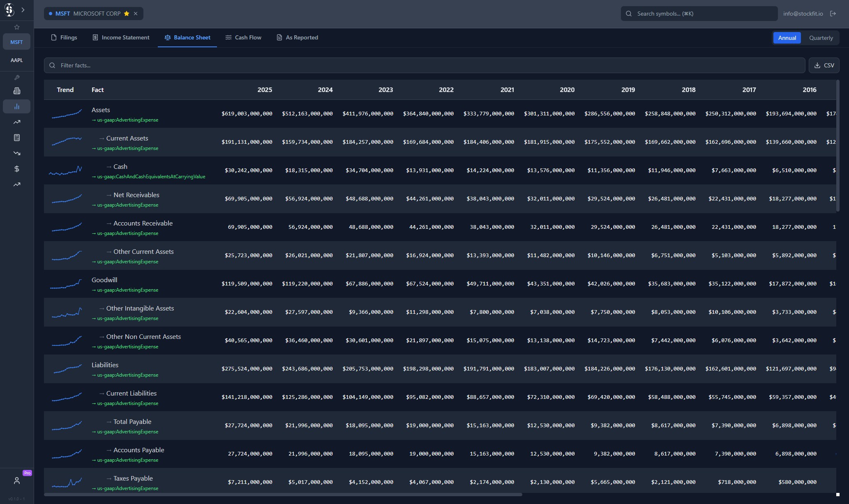
Task: Click the dollar sign sidebar icon
Action: tap(17, 169)
